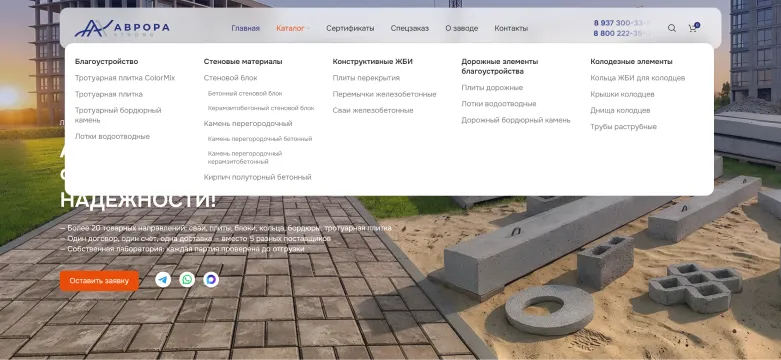Open the site search magnifier icon
The image size is (781, 360).
(x=672, y=28)
